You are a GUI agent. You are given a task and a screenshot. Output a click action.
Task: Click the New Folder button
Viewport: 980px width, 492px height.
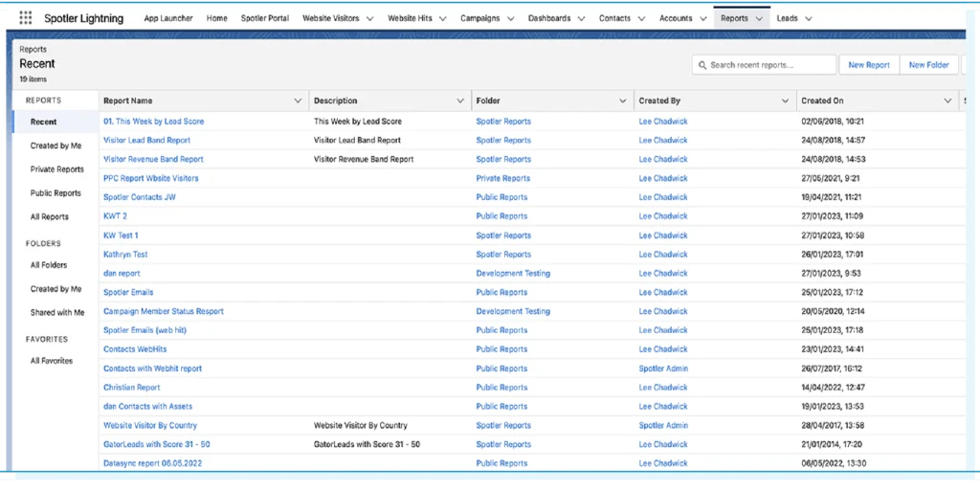928,65
